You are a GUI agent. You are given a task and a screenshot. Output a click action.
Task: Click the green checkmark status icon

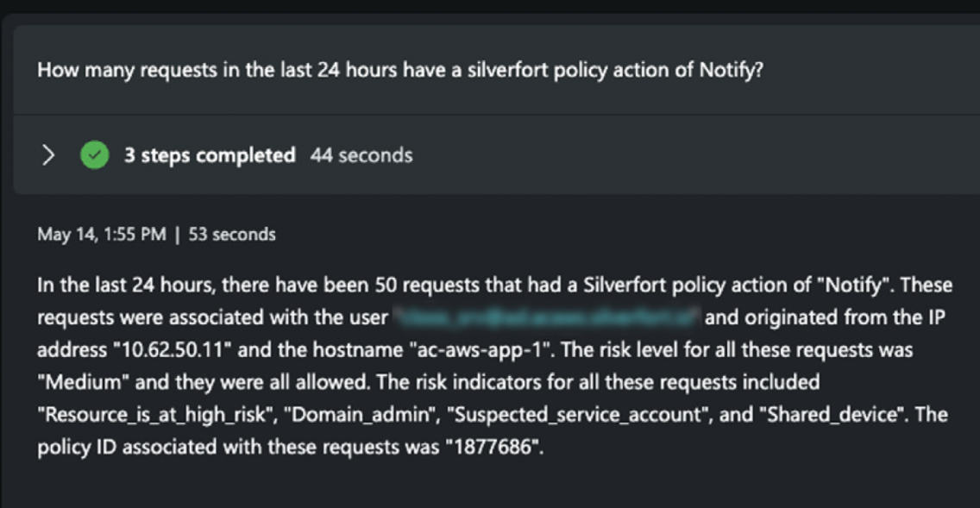coord(95,155)
